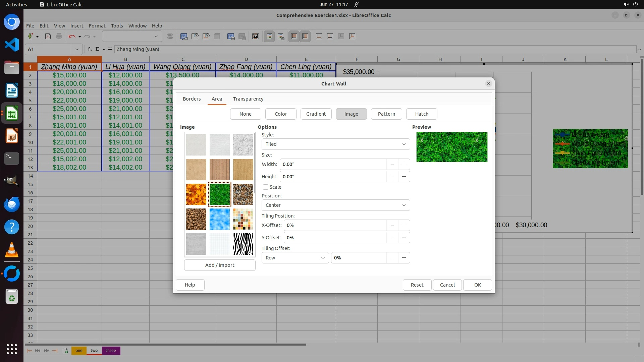The image size is (644, 362).
Task: Click the Function Wizard icon in formula bar
Action: point(90,49)
